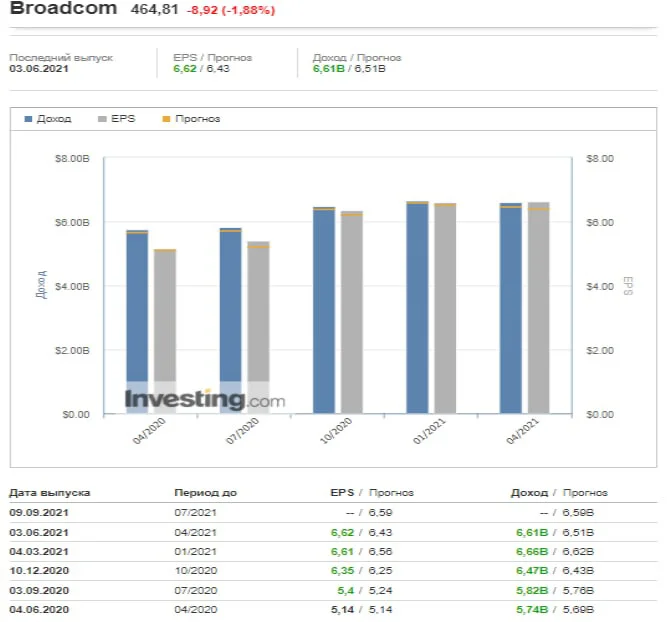Click the last release date 03.06.2021 in header

point(39,68)
